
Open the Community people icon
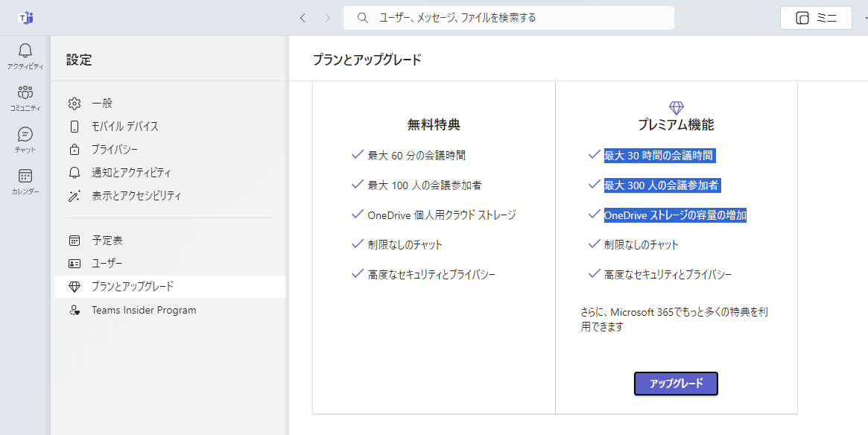(25, 92)
